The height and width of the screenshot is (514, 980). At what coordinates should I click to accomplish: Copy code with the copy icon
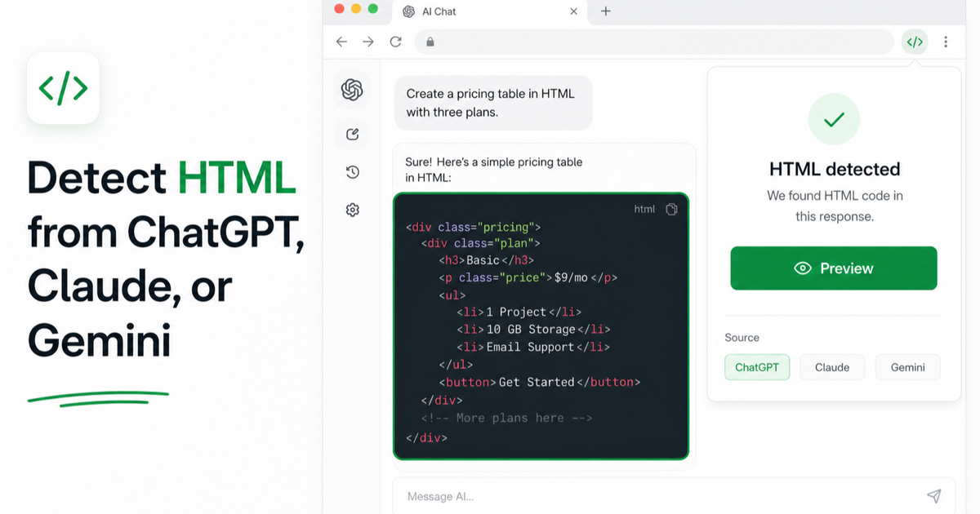pos(671,209)
